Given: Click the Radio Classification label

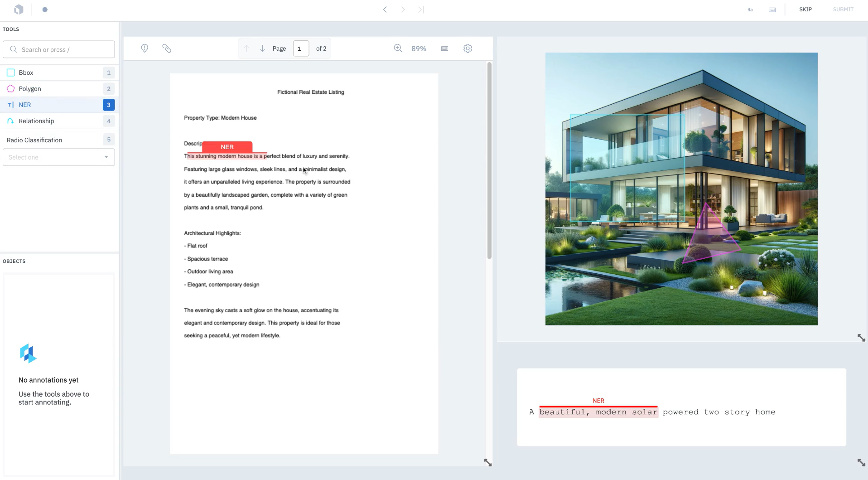Looking at the screenshot, I should [34, 140].
